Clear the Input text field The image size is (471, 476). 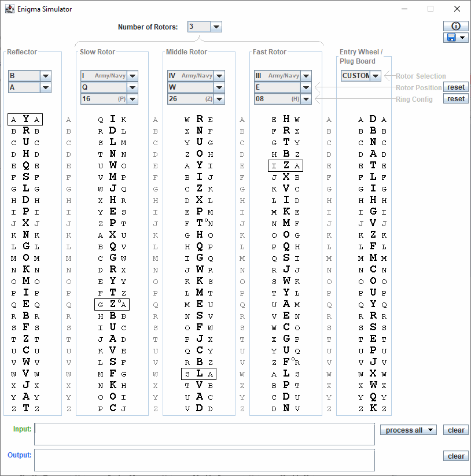pyautogui.click(x=456, y=430)
